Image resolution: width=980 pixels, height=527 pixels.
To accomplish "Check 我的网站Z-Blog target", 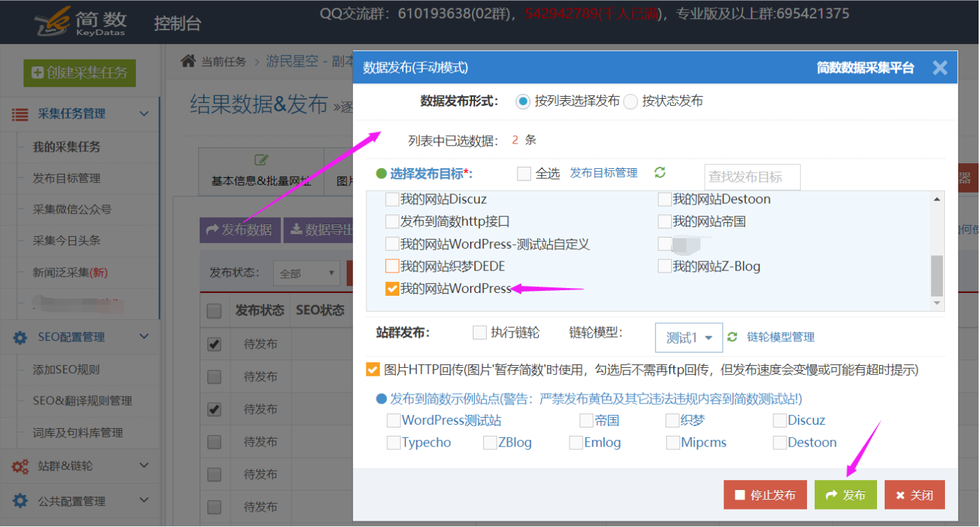I will [x=665, y=266].
